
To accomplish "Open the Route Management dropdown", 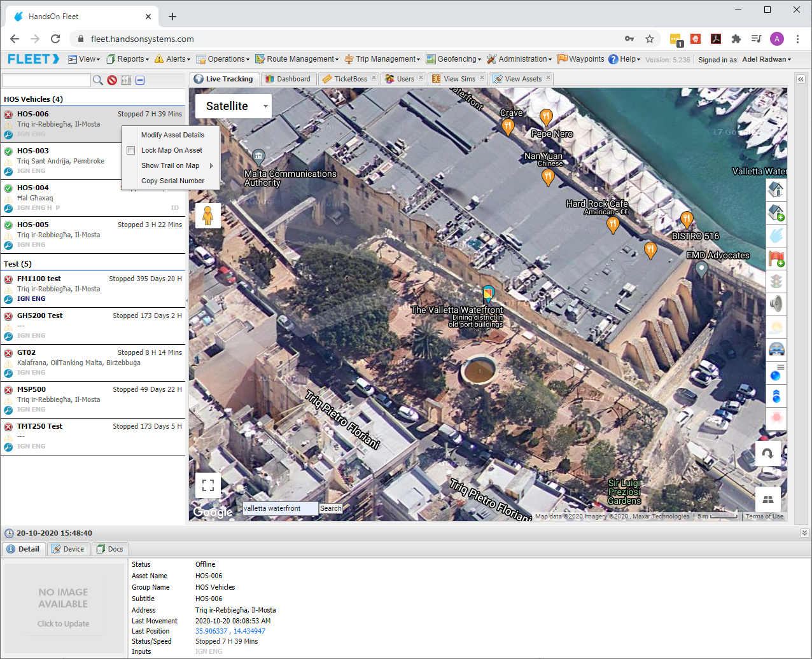I will tap(297, 59).
